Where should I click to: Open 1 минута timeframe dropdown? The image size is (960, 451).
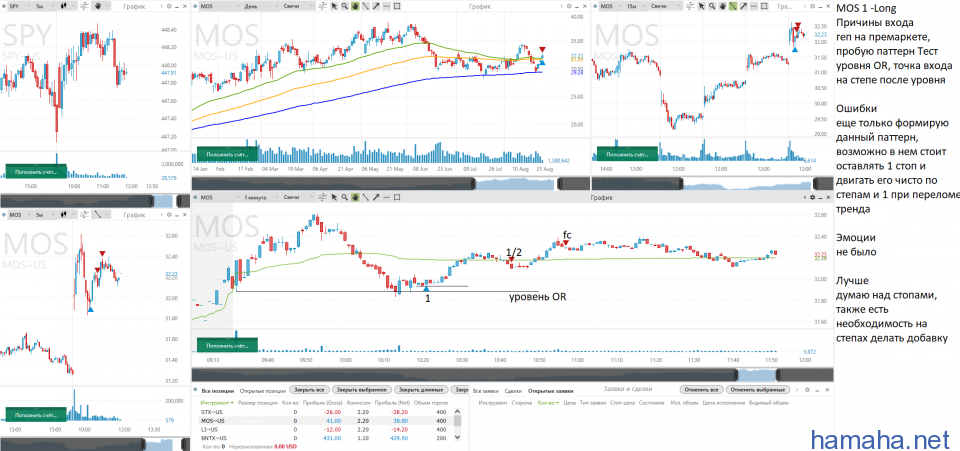pos(261,197)
